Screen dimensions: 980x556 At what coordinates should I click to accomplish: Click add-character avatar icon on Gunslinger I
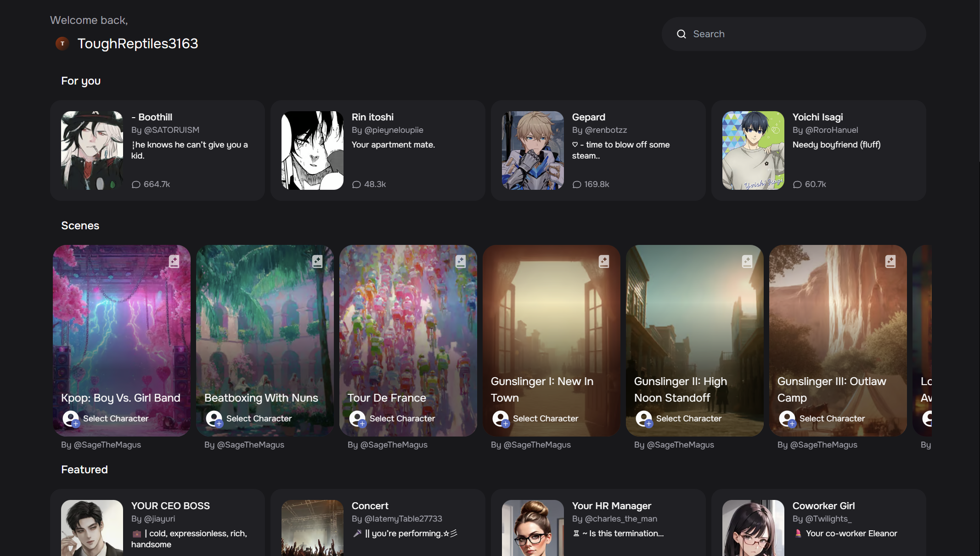tap(501, 419)
